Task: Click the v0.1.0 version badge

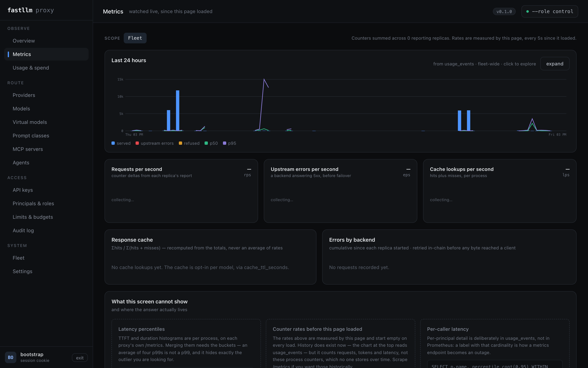Action: (504, 11)
